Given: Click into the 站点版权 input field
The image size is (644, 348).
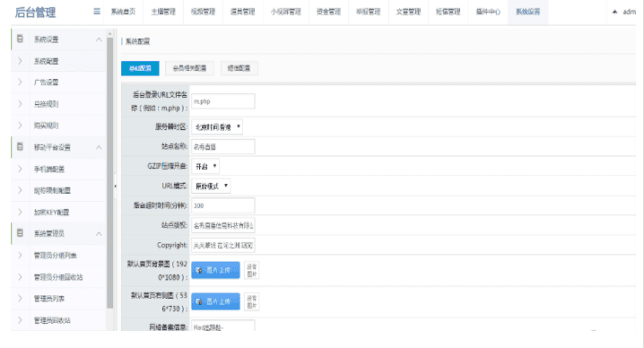Looking at the screenshot, I should (223, 225).
